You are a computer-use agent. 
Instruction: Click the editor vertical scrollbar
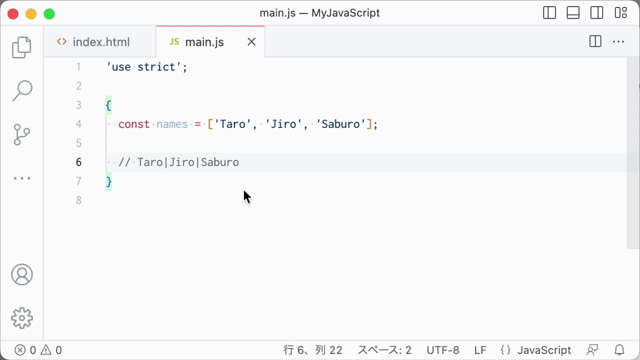click(x=633, y=153)
